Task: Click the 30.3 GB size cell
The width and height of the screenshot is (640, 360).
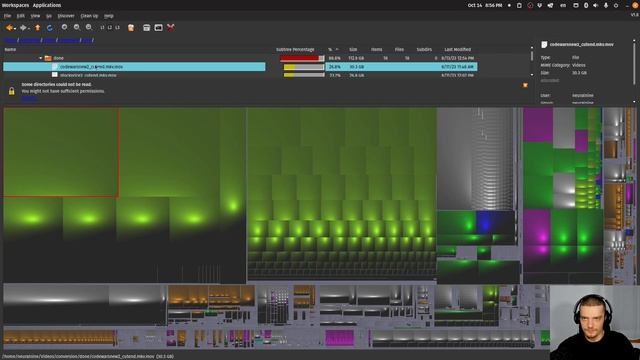Action: (x=356, y=67)
